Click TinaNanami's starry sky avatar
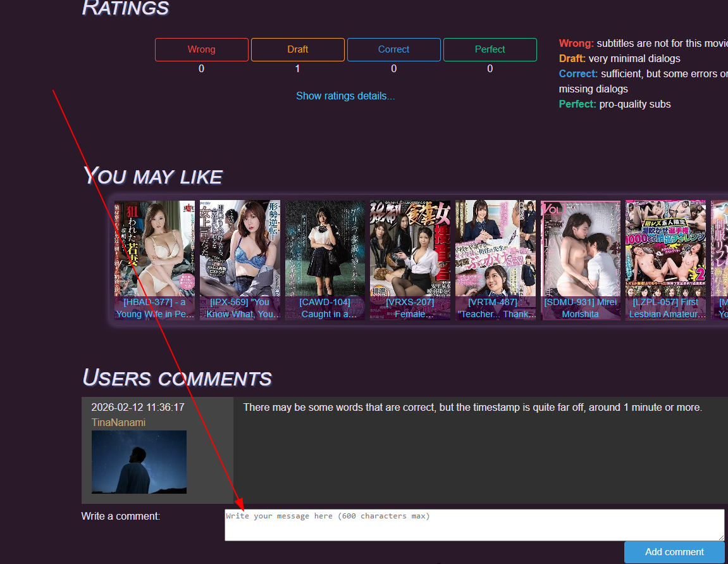The image size is (728, 564). [x=139, y=462]
